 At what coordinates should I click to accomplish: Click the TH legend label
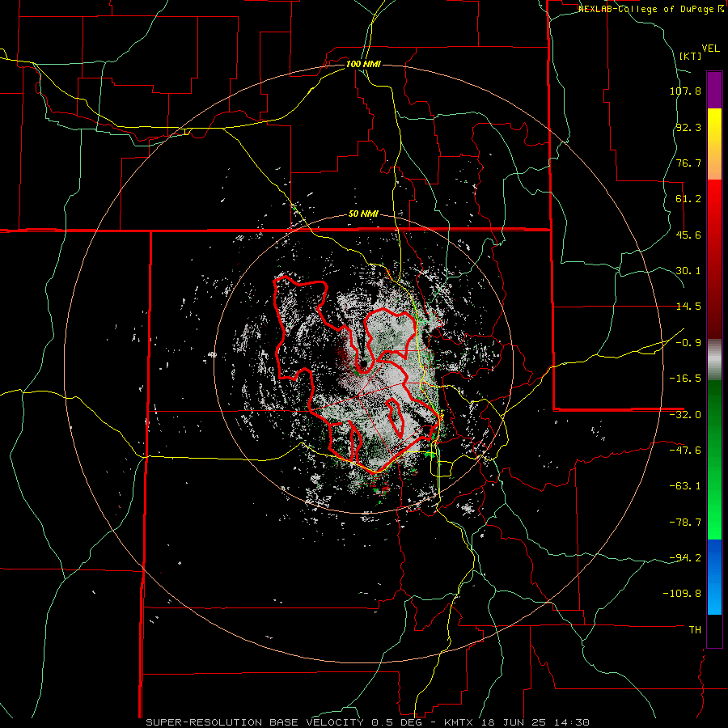pos(695,630)
